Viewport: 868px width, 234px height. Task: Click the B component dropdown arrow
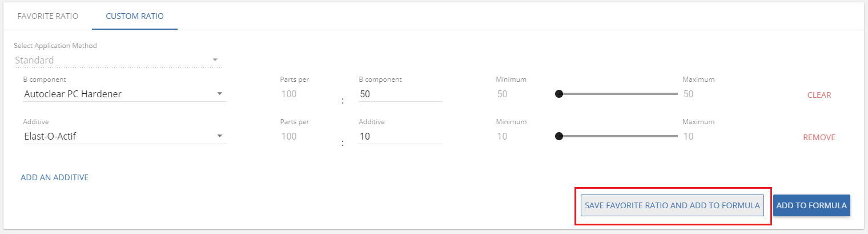220,94
